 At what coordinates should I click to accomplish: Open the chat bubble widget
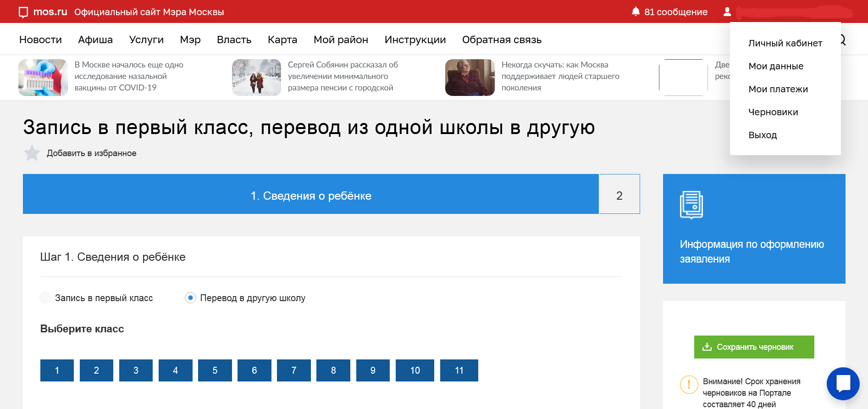(843, 383)
